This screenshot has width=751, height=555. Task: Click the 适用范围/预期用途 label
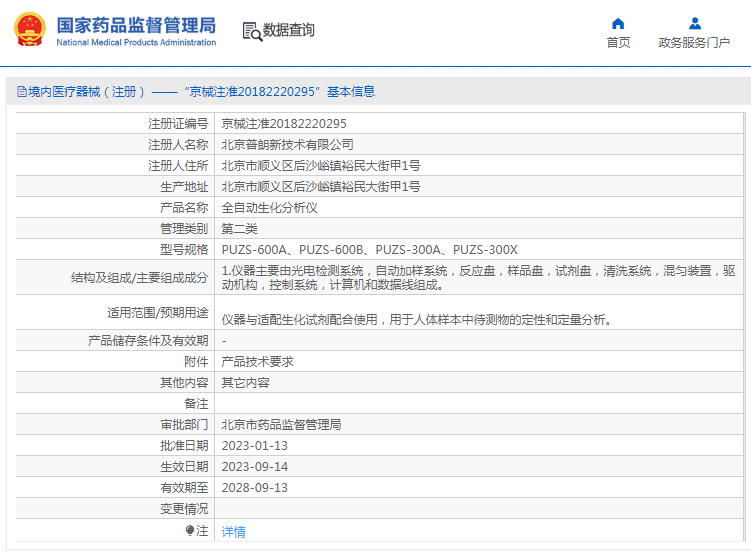click(158, 313)
